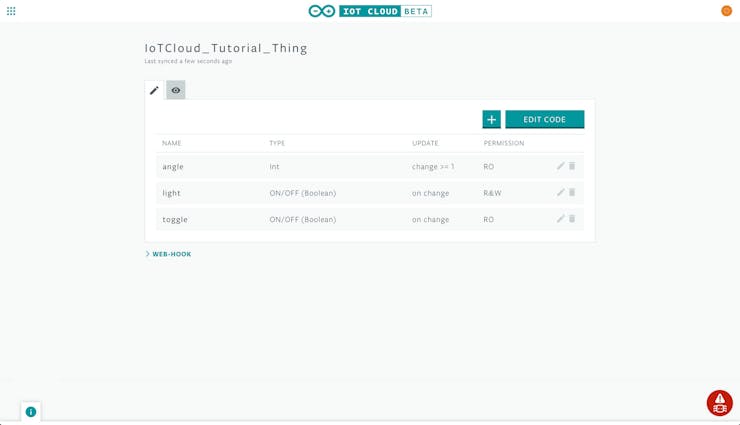
Task: Click the BETA label in header
Action: [x=416, y=11]
